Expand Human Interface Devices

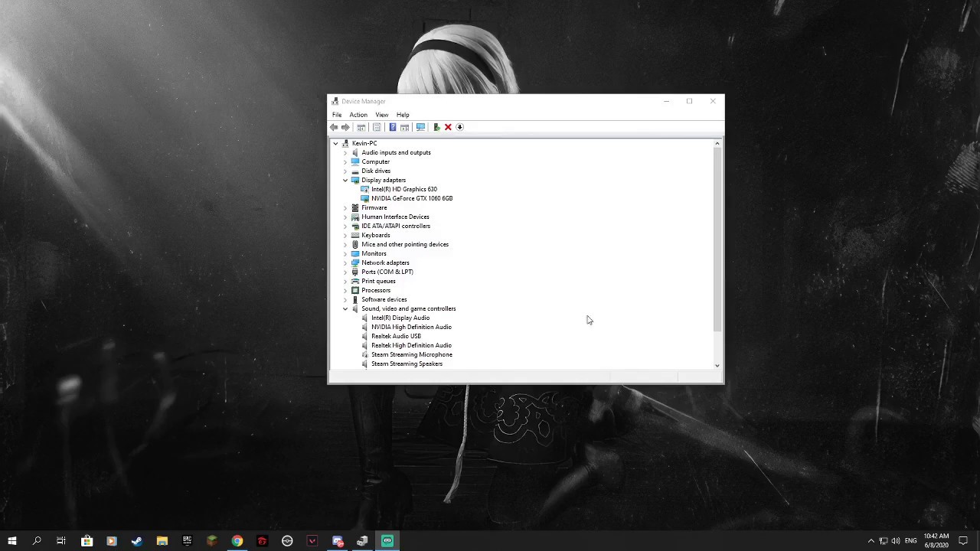click(x=345, y=217)
